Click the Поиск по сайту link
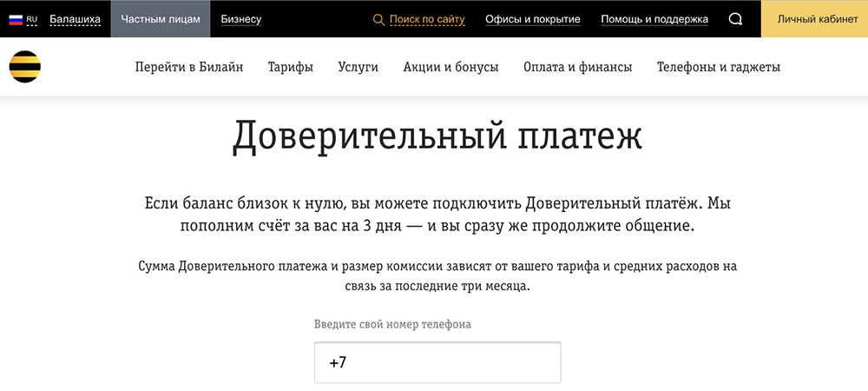This screenshot has height=391, width=868. click(427, 19)
